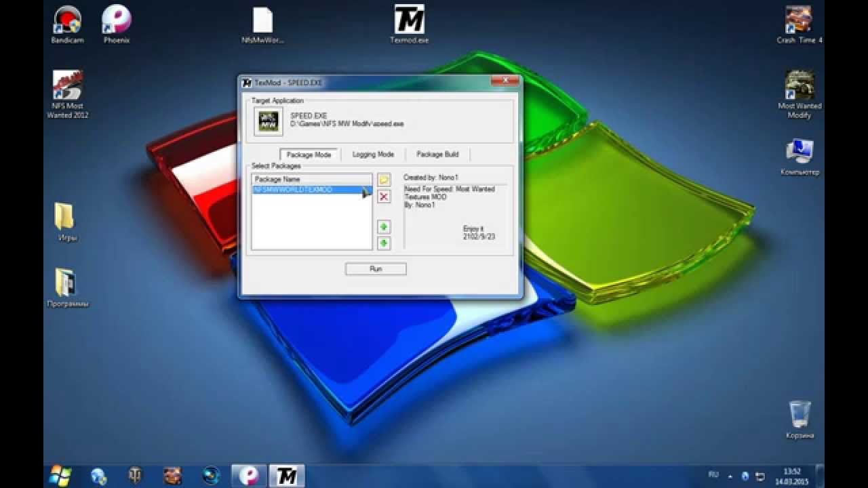Show hidden tray icons arrow
This screenshot has height=488, width=868.
click(732, 476)
